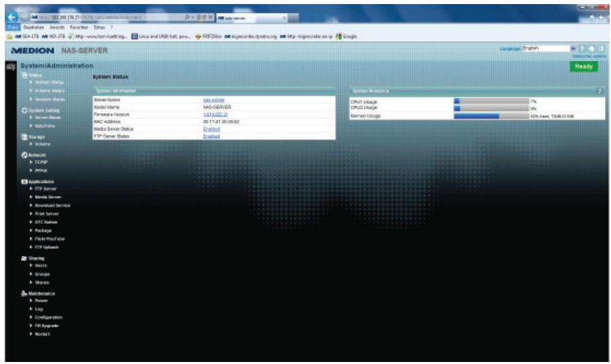Open the Sharing section icon
611x364 pixels.
click(24, 258)
